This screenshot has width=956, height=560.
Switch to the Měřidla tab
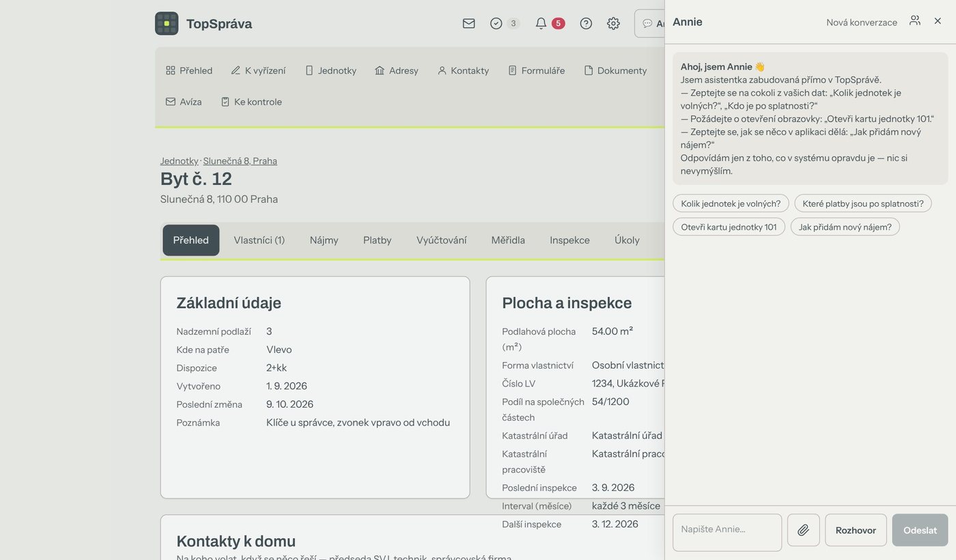[x=508, y=240]
